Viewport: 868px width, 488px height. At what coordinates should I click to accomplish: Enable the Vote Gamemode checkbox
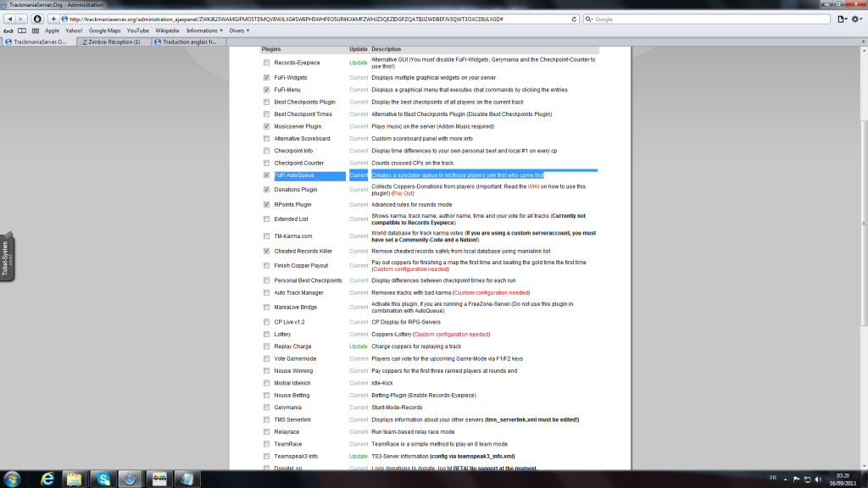(267, 358)
